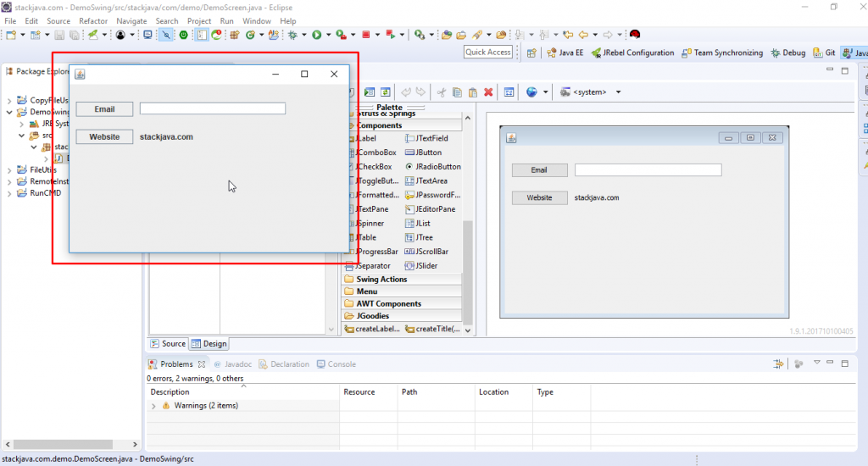Open the Refactor menu
The image size is (868, 466).
93,21
